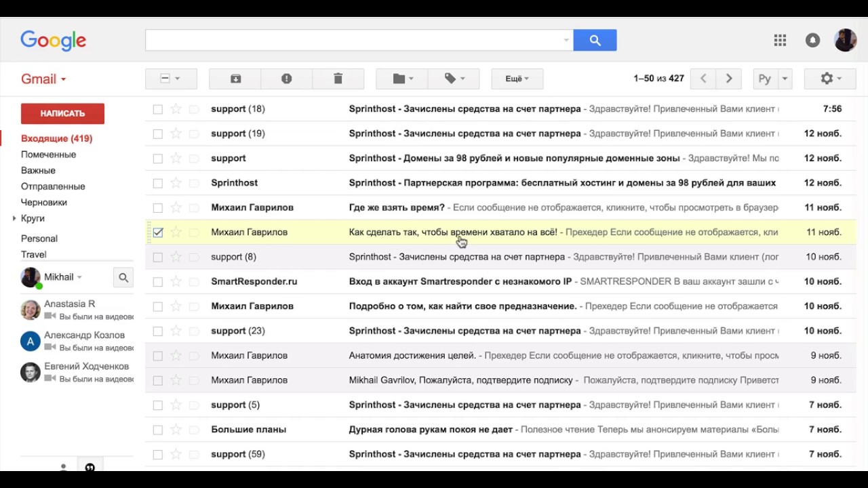868x488 pixels.
Task: Open Anastasia R's chat avatar
Action: point(31,310)
